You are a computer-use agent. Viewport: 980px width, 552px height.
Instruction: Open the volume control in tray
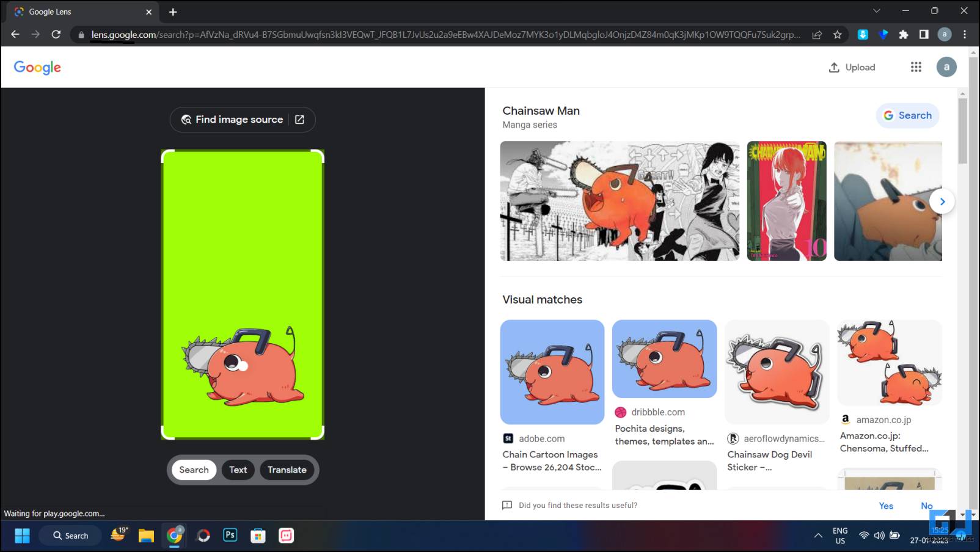point(879,536)
